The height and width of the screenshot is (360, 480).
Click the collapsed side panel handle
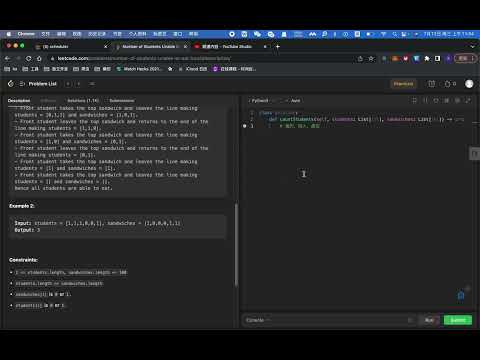point(474,153)
